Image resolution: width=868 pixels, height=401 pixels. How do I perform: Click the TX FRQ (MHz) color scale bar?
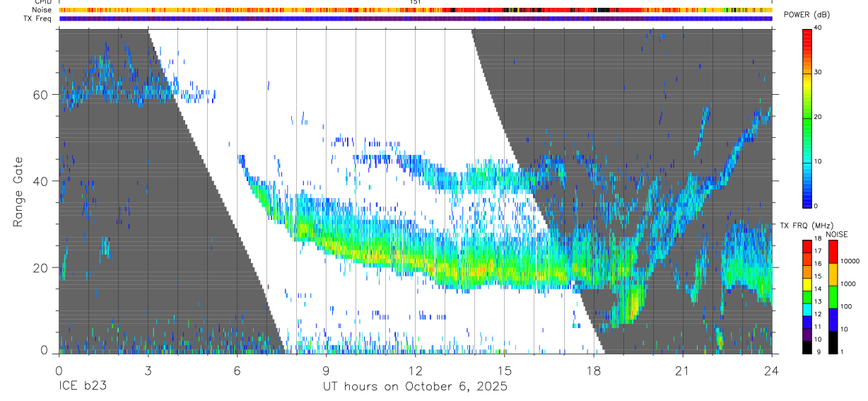click(x=808, y=296)
